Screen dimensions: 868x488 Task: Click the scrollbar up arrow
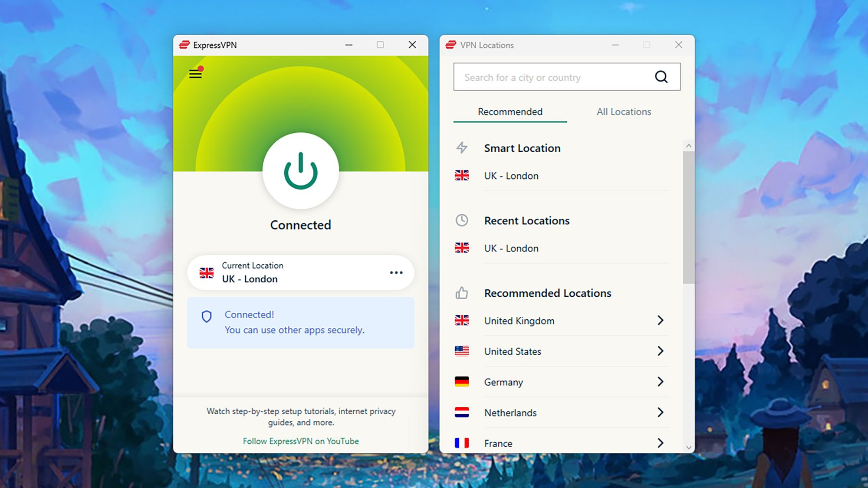click(x=688, y=146)
